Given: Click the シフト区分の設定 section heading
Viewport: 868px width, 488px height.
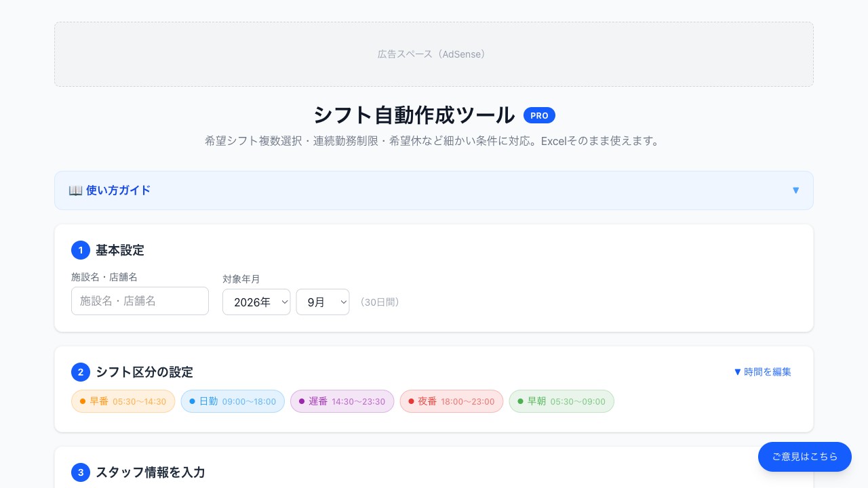Looking at the screenshot, I should pyautogui.click(x=144, y=372).
